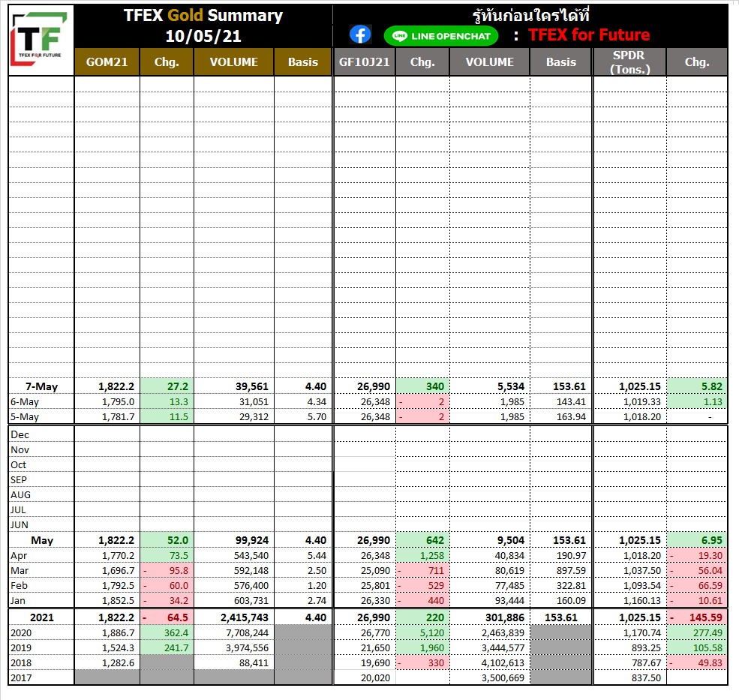Click Mar SPDR value 1,037.50
The image size is (739, 700).
[x=642, y=571]
